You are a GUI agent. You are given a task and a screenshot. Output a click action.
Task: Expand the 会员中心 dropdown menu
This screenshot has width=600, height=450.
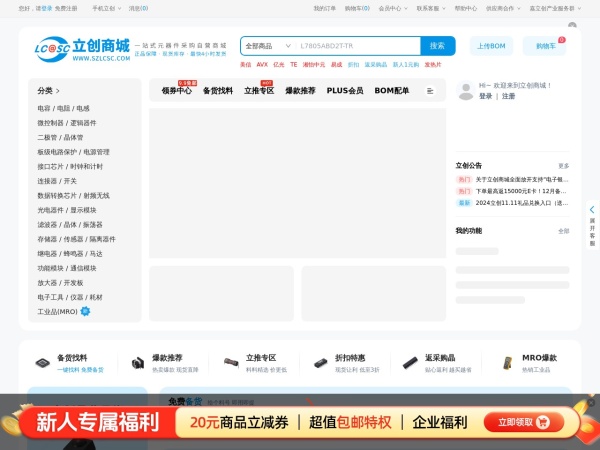coord(391,8)
